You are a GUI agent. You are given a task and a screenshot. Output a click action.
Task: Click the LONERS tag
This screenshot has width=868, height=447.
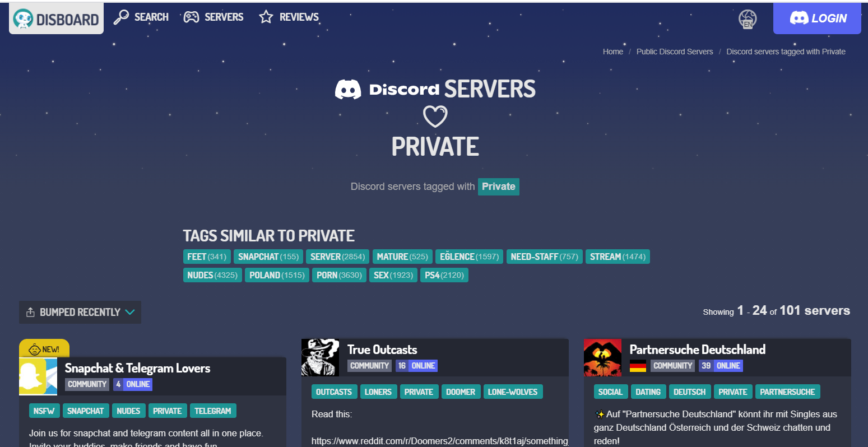coord(378,392)
